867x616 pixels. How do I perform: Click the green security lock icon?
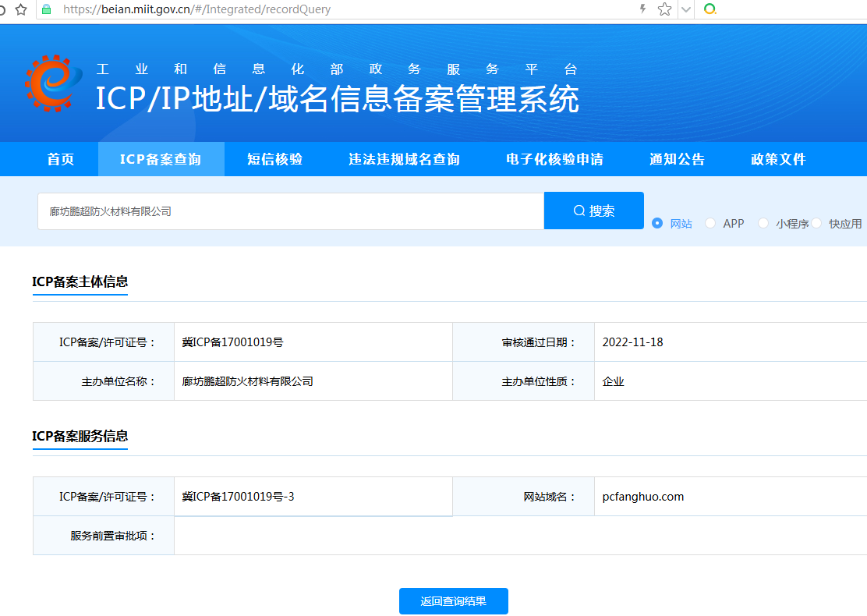tap(47, 9)
